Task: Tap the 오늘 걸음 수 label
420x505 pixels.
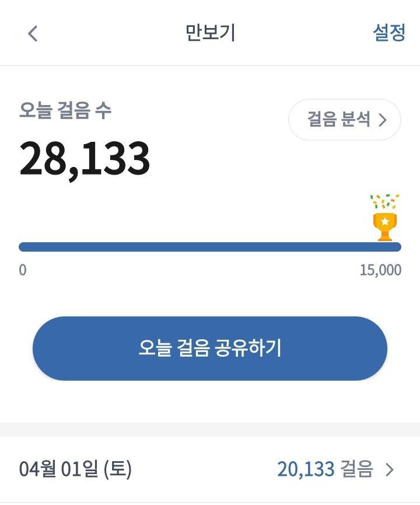Action: pos(65,110)
